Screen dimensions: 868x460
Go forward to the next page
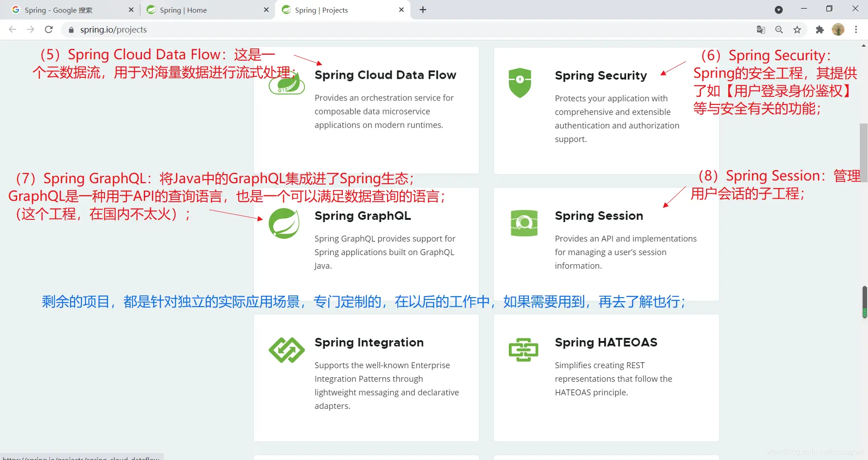point(31,29)
